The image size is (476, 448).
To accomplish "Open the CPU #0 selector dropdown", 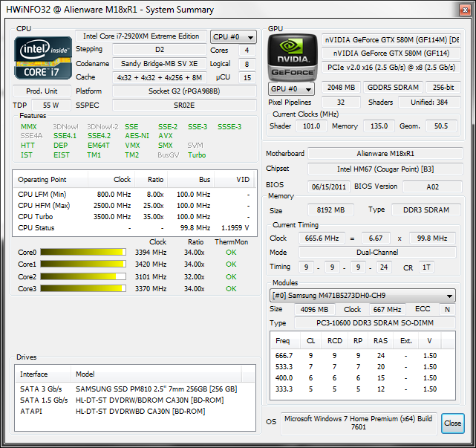I will 233,36.
